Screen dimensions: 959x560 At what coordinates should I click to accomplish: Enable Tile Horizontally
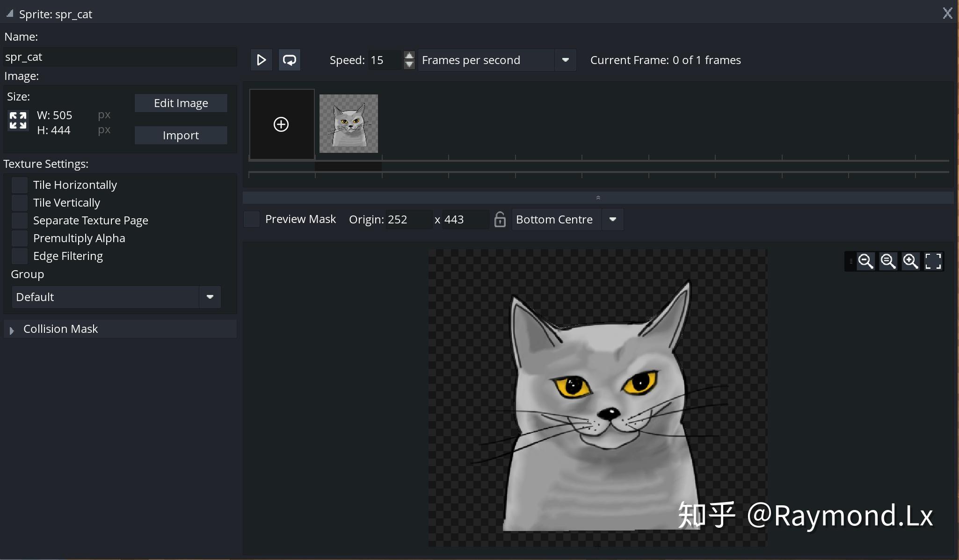[19, 185]
